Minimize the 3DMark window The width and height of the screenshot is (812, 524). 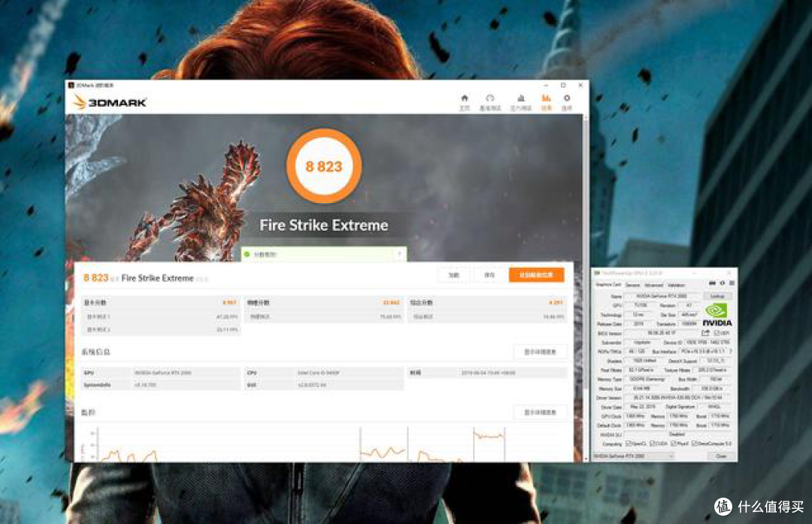[x=546, y=85]
